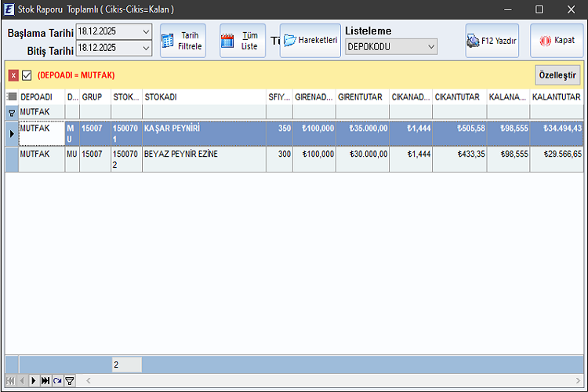Expand the Bitiş Tarihi date dropdown
The height and width of the screenshot is (392, 588).
[x=146, y=48]
